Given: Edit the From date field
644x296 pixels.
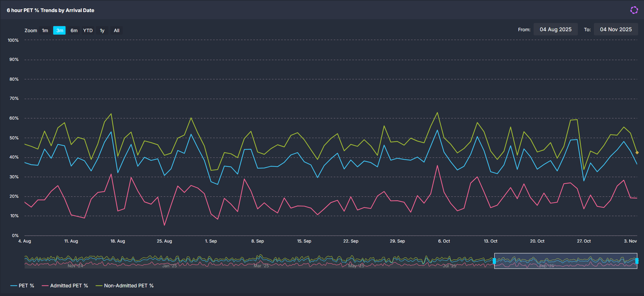Looking at the screenshot, I should (555, 29).
